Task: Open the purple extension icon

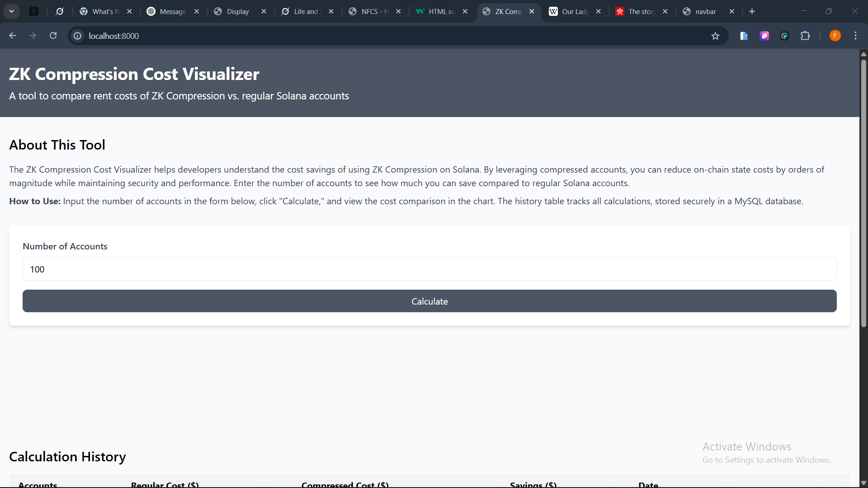Action: (764, 36)
